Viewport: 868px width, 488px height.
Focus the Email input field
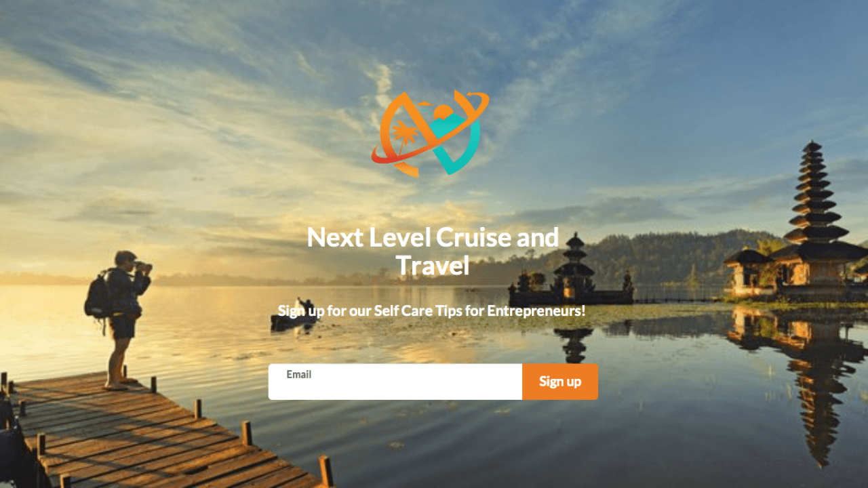click(395, 382)
